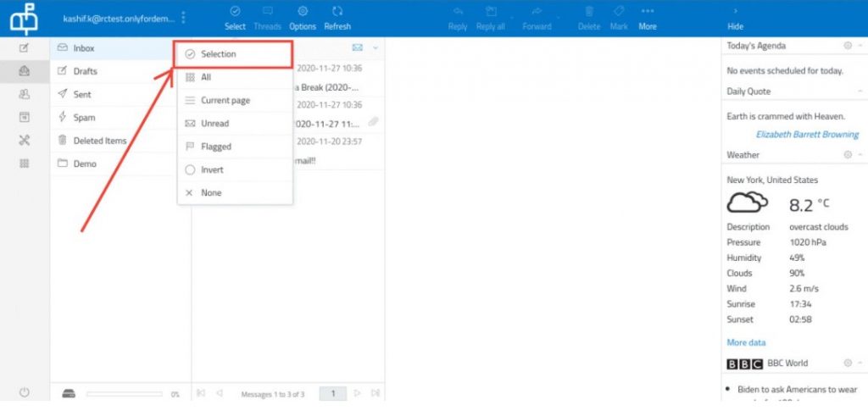Click the compose icon in the left sidebar
Screen dimensions: 868x416
pyautogui.click(x=24, y=48)
